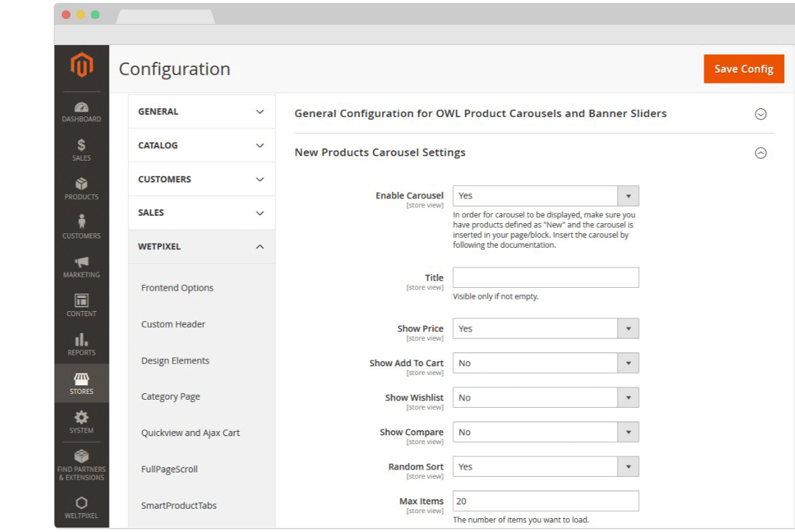The image size is (795, 532).
Task: Collapse New Products Carousel Settings section
Action: (x=760, y=153)
